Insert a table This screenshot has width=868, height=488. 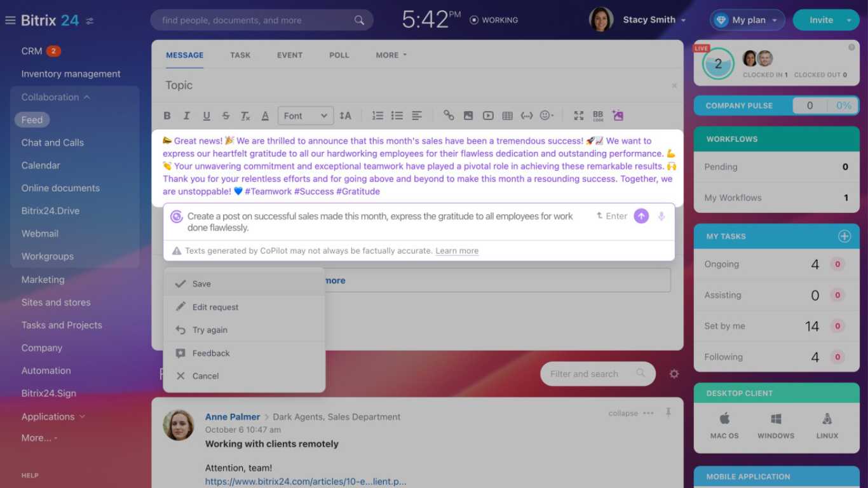point(507,116)
